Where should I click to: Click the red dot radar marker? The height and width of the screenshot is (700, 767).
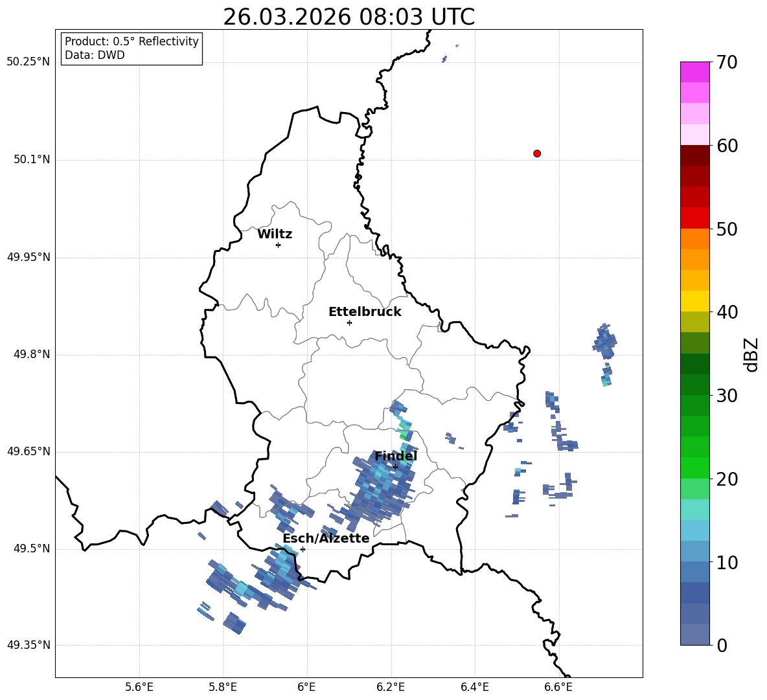(x=537, y=153)
